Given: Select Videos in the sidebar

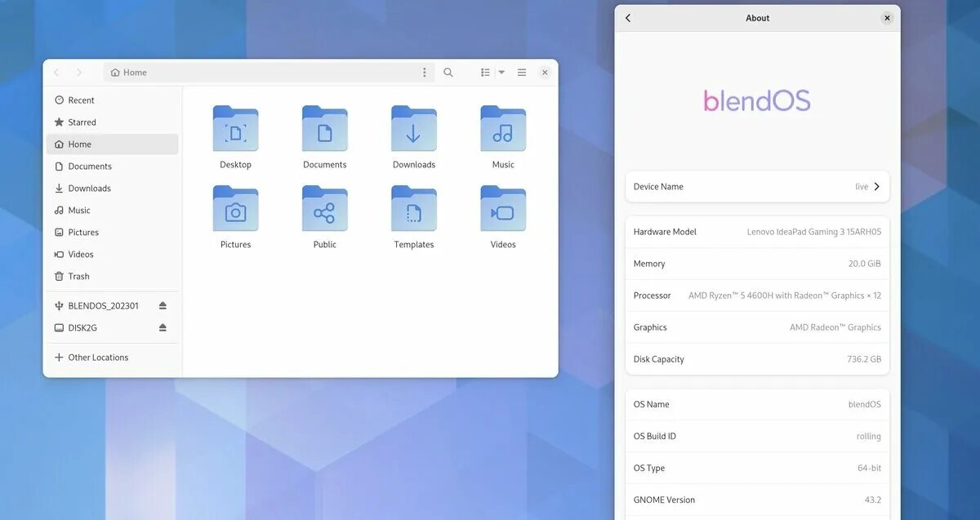Looking at the screenshot, I should pyautogui.click(x=113, y=255).
